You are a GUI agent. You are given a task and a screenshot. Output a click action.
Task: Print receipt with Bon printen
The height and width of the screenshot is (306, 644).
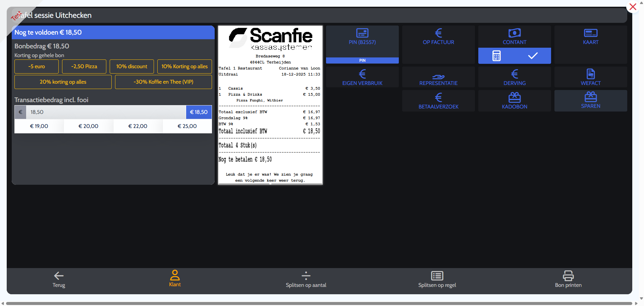pos(568,279)
